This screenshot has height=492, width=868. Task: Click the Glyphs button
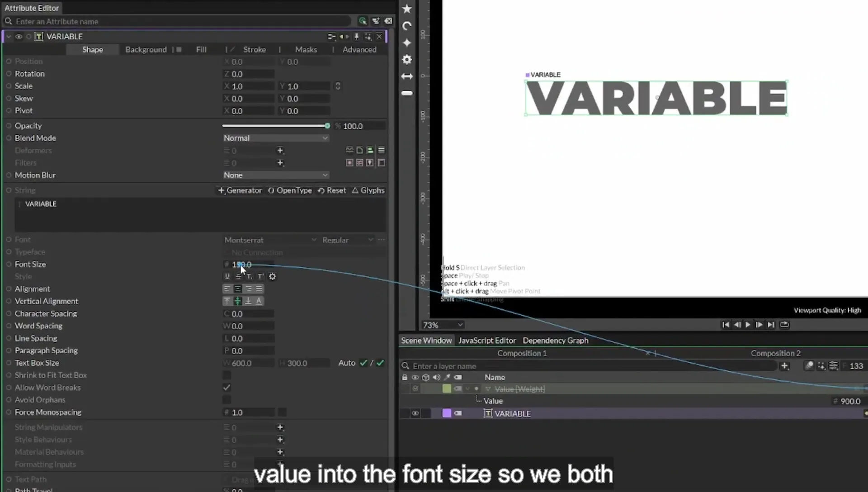368,190
